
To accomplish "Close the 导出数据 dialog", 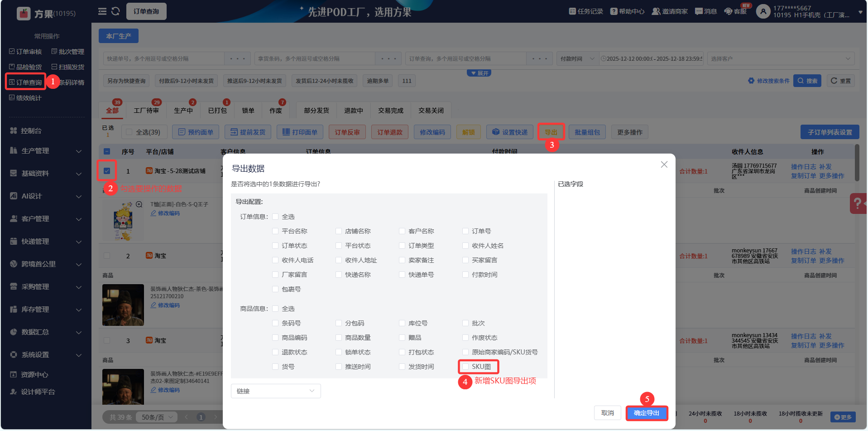I will tap(664, 165).
